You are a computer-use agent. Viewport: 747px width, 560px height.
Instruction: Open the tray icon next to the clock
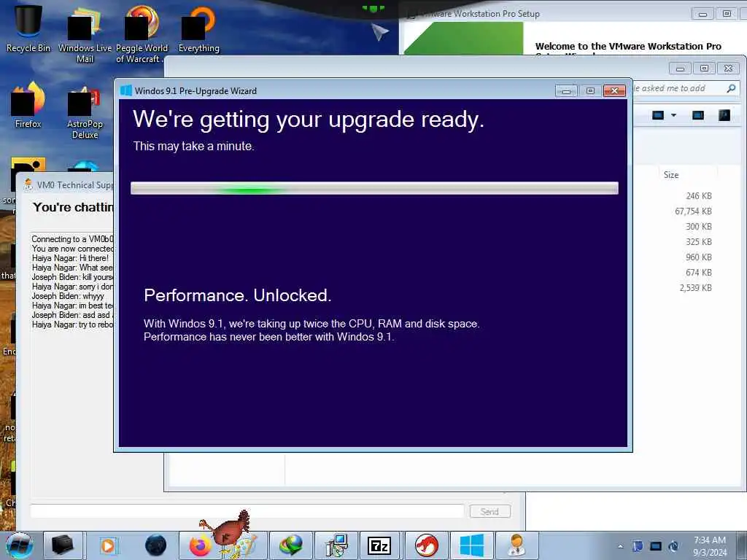pos(673,546)
